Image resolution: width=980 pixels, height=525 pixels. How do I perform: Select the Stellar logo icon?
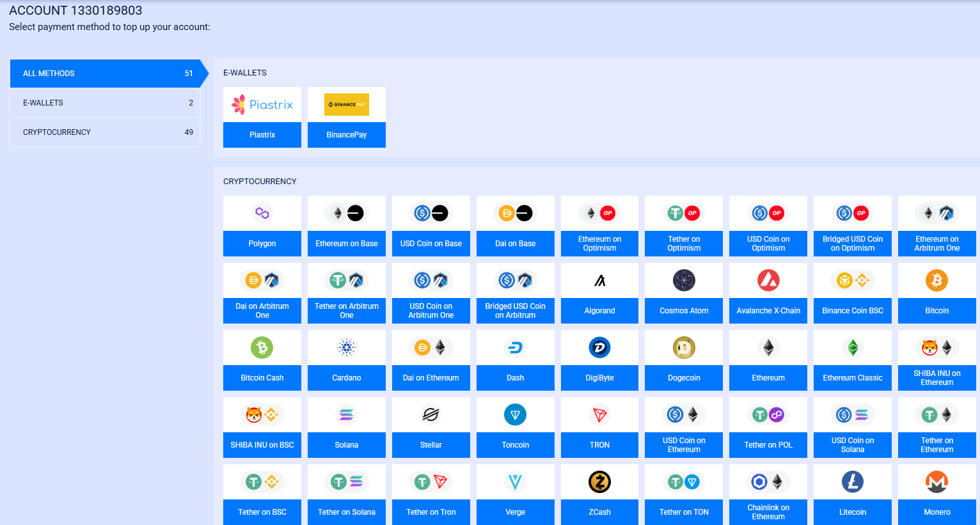pos(431,414)
